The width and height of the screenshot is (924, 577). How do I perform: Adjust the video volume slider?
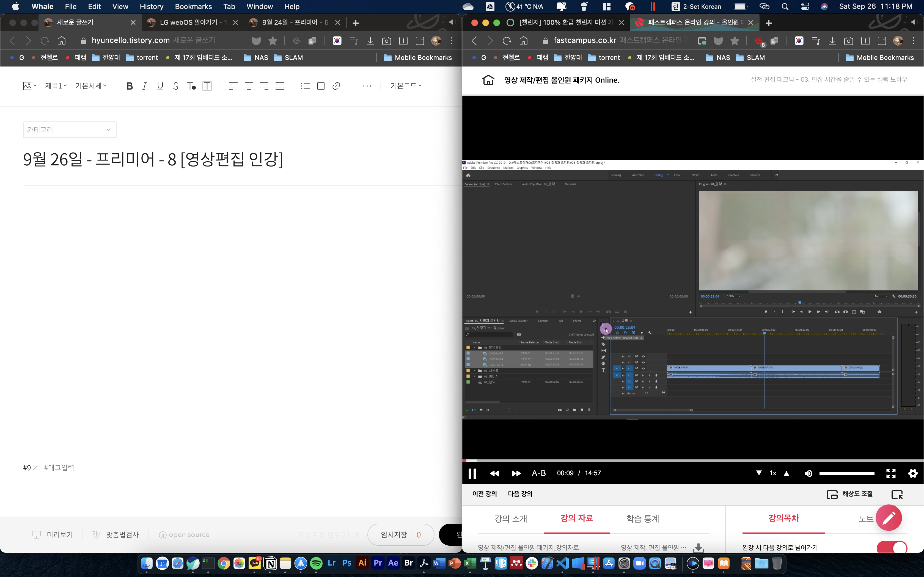846,473
